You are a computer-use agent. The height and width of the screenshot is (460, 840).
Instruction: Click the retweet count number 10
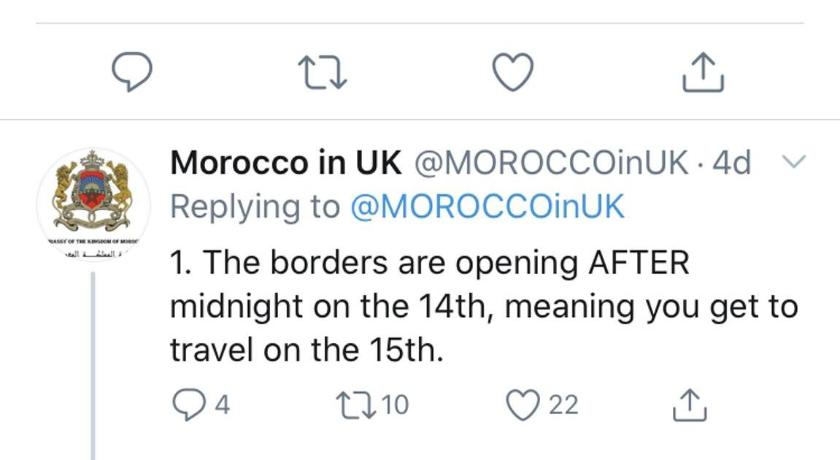click(395, 405)
